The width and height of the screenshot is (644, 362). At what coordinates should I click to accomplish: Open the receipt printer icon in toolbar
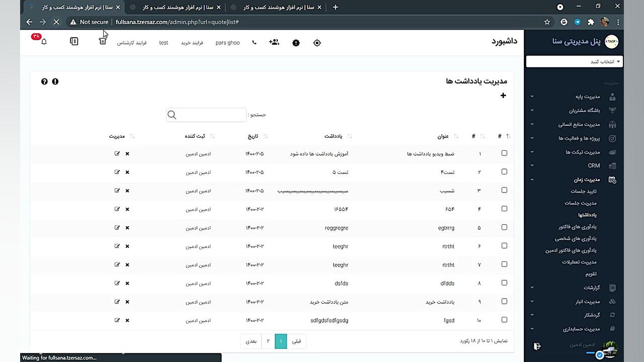103,42
